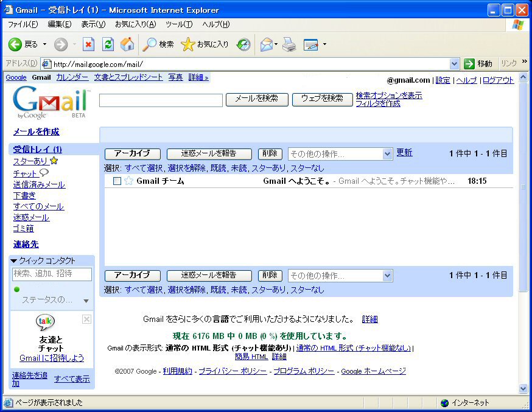Open the Mail icon dropdown arrow
The height and width of the screenshot is (412, 532).
click(x=276, y=44)
